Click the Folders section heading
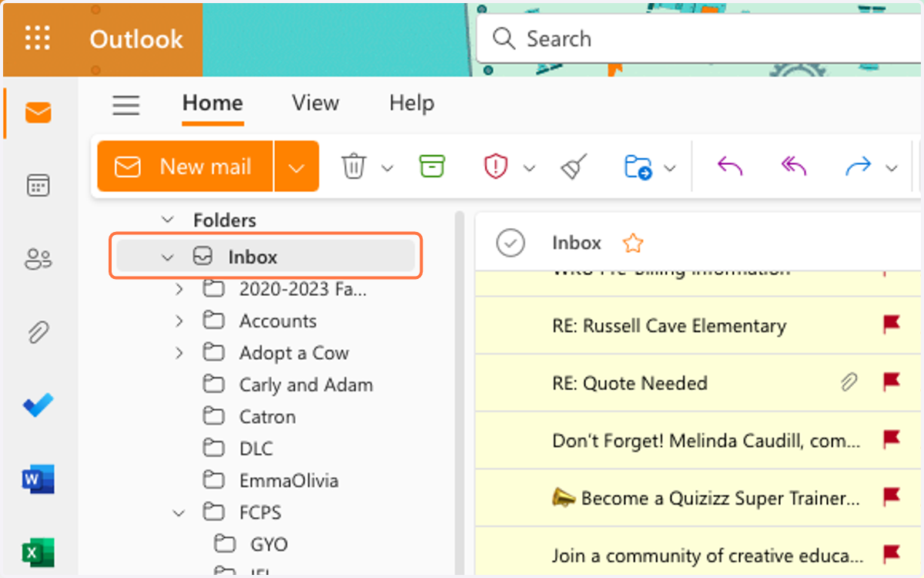The width and height of the screenshot is (924, 578). pyautogui.click(x=225, y=220)
